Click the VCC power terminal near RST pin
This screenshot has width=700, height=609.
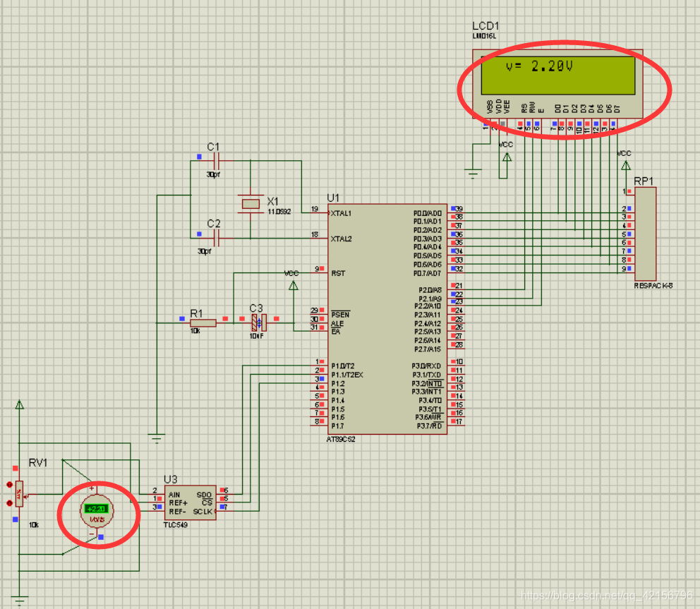294,285
